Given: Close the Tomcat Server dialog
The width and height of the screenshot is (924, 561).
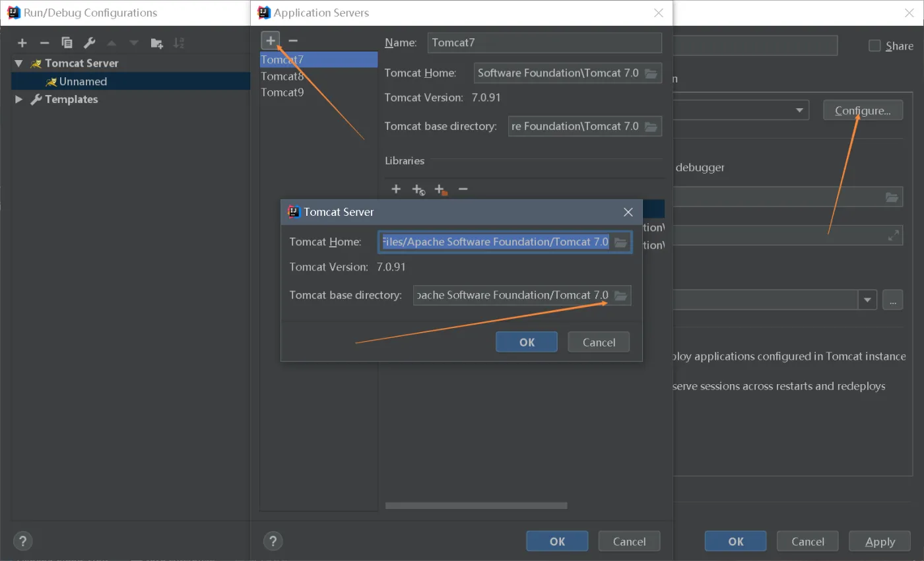Looking at the screenshot, I should pyautogui.click(x=628, y=212).
